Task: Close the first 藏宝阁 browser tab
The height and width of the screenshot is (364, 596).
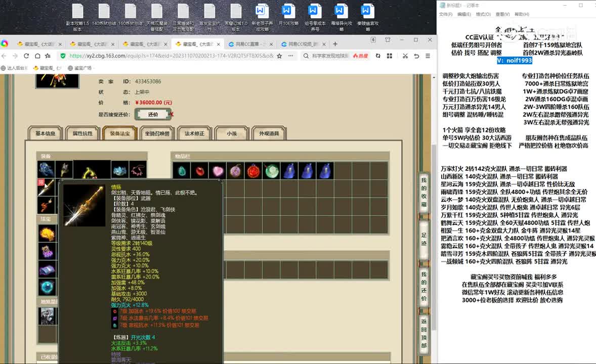Action: [60, 44]
